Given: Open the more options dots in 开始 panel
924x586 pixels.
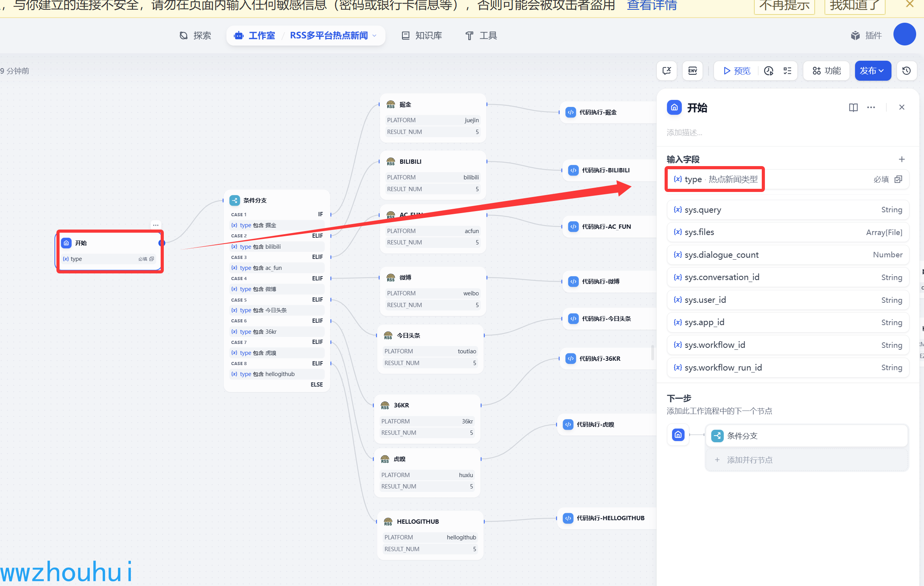Looking at the screenshot, I should (x=871, y=107).
